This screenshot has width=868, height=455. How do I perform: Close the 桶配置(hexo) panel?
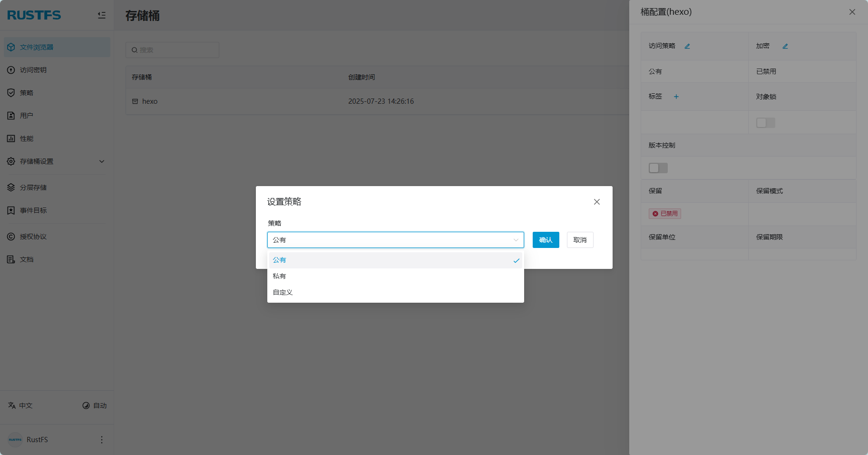(852, 12)
